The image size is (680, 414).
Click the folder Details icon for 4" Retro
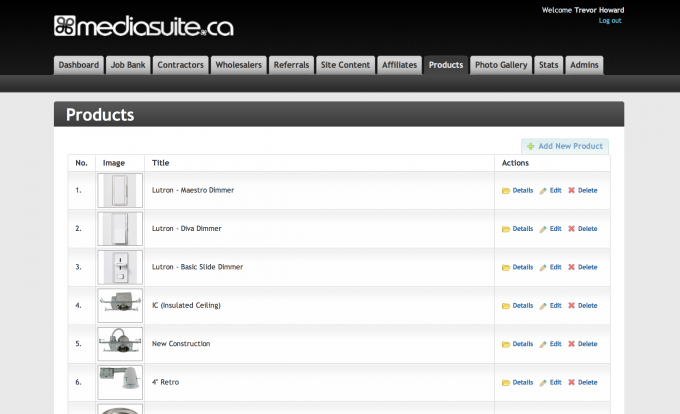[x=506, y=382]
